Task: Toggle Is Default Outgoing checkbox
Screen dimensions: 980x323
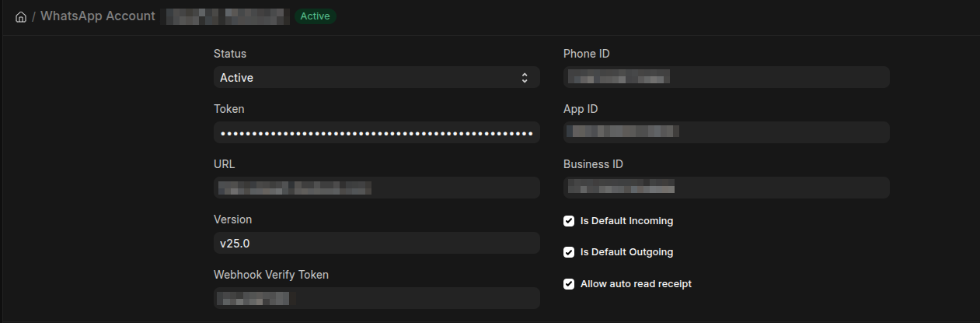Action: (569, 252)
